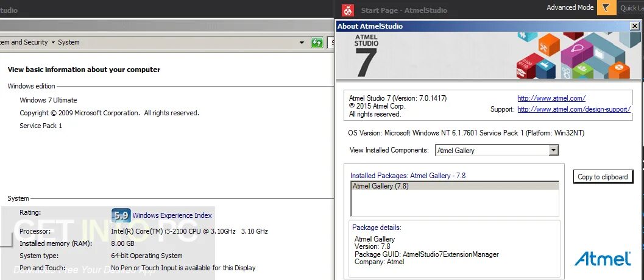Click the Quick Launch search field

(631, 8)
